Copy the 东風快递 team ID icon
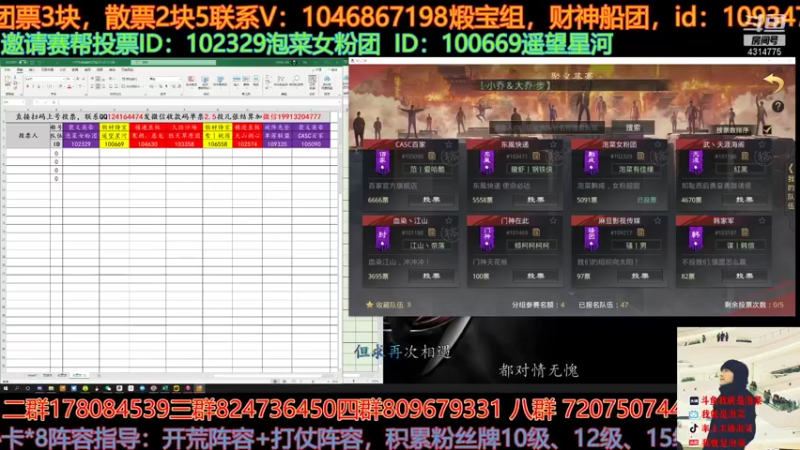 point(536,156)
